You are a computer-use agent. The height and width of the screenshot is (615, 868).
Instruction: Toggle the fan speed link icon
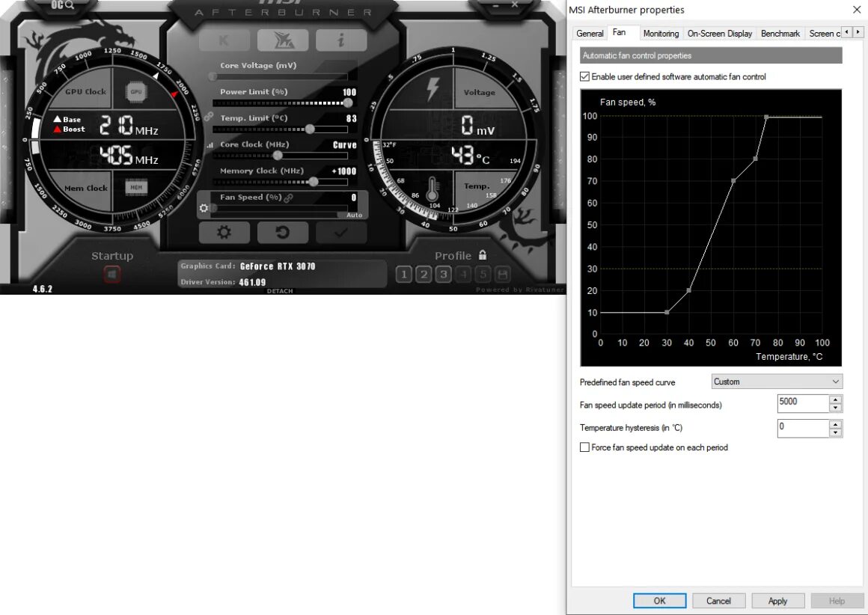point(288,198)
